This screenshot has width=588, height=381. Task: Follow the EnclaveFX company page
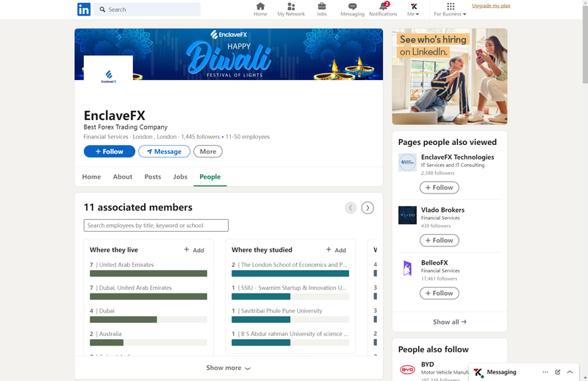coord(109,152)
